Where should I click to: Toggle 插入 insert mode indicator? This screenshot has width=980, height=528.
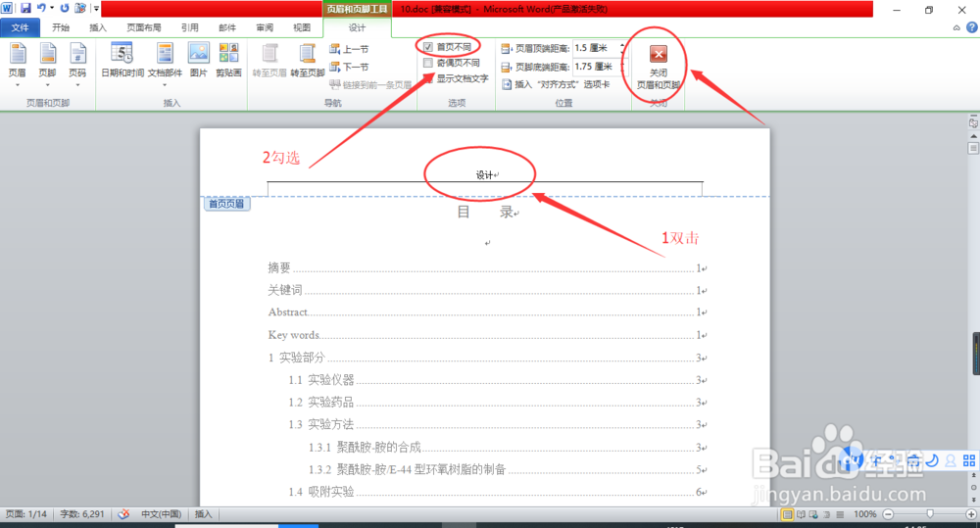204,514
